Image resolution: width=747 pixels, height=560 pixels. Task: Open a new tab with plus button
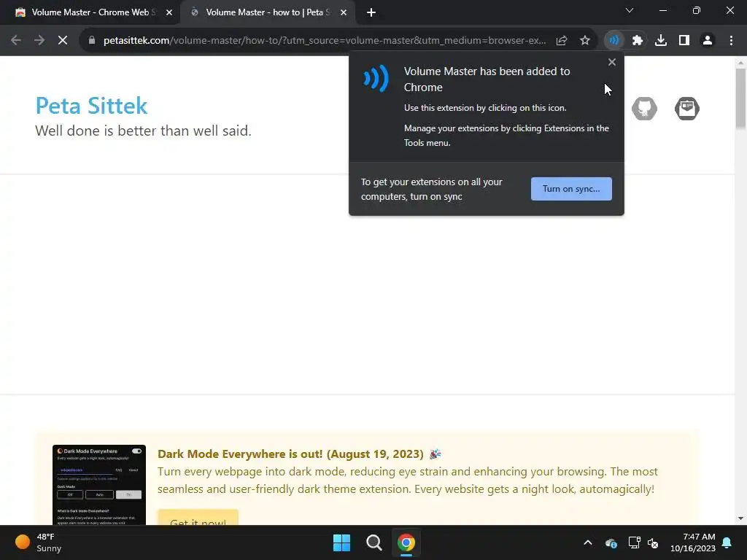371,13
